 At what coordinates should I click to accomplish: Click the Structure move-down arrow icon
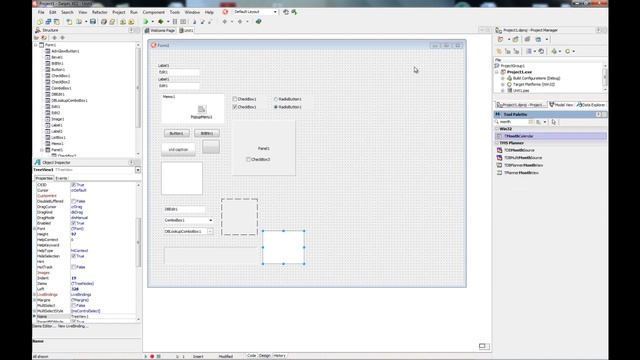[x=62, y=38]
